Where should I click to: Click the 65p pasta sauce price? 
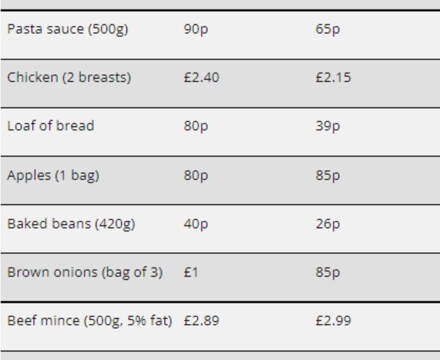coord(328,29)
